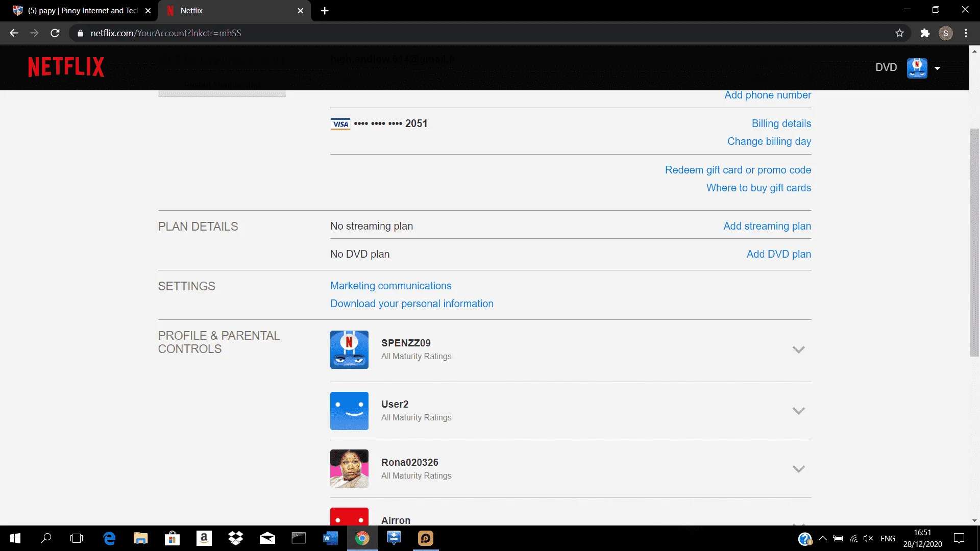The width and height of the screenshot is (980, 551).
Task: Select the Airron profile name
Action: click(x=396, y=520)
